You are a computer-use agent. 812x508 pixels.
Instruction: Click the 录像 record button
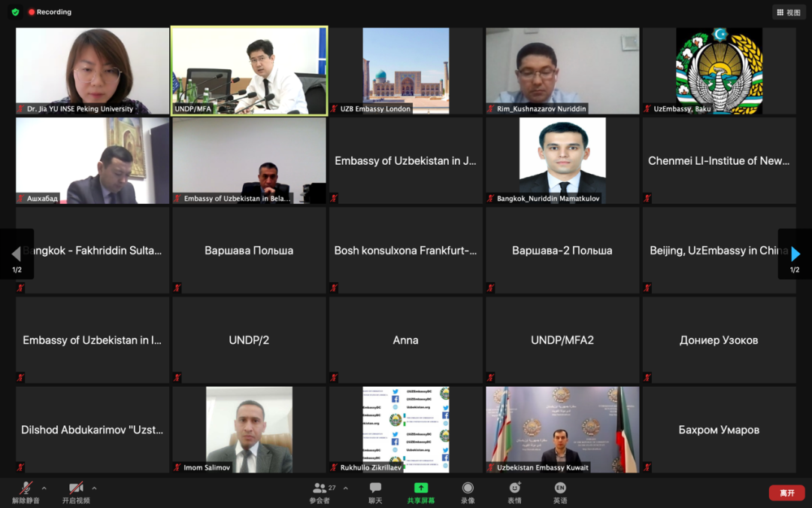[468, 493]
